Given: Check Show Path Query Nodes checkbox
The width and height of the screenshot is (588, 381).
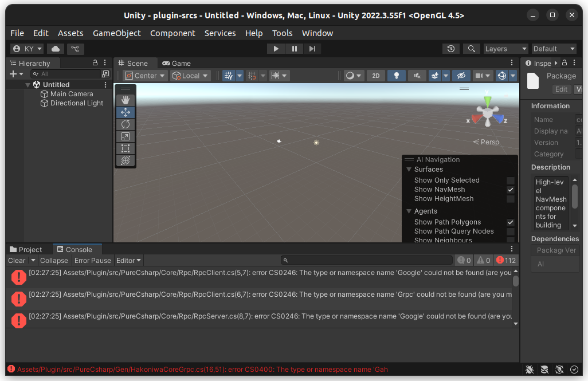Looking at the screenshot, I should (x=510, y=231).
